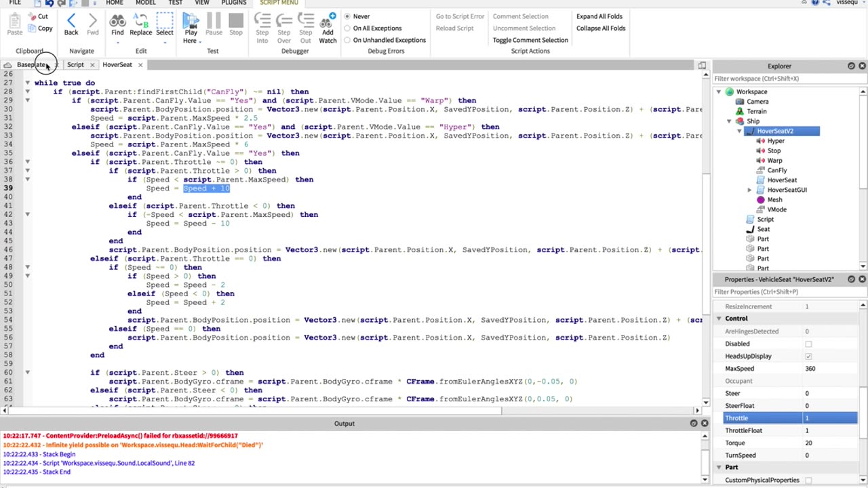Close the HoverSeat document tab
Viewport: 868px width, 488px height.
[140, 65]
